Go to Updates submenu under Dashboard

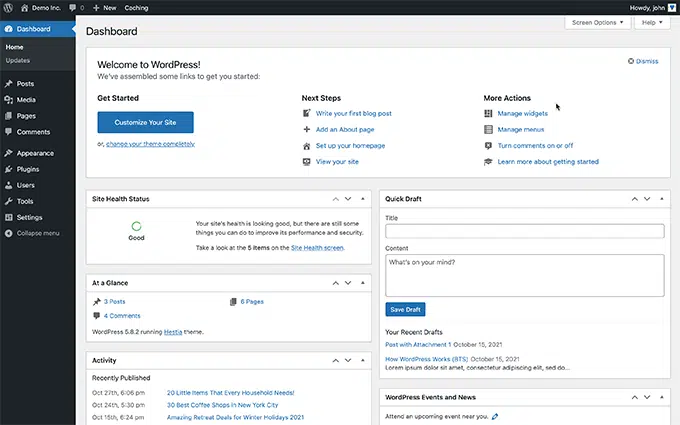(18, 60)
